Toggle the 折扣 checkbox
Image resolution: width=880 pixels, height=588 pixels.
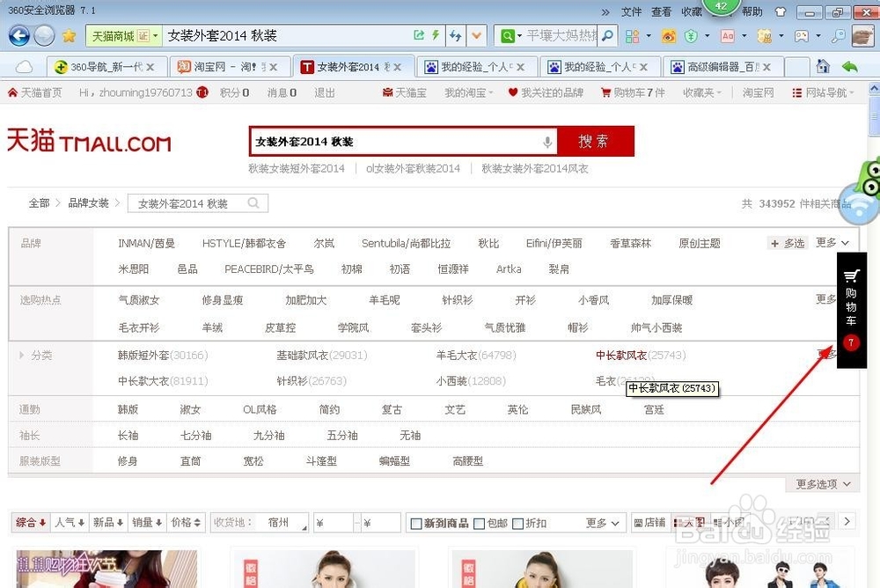(518, 524)
